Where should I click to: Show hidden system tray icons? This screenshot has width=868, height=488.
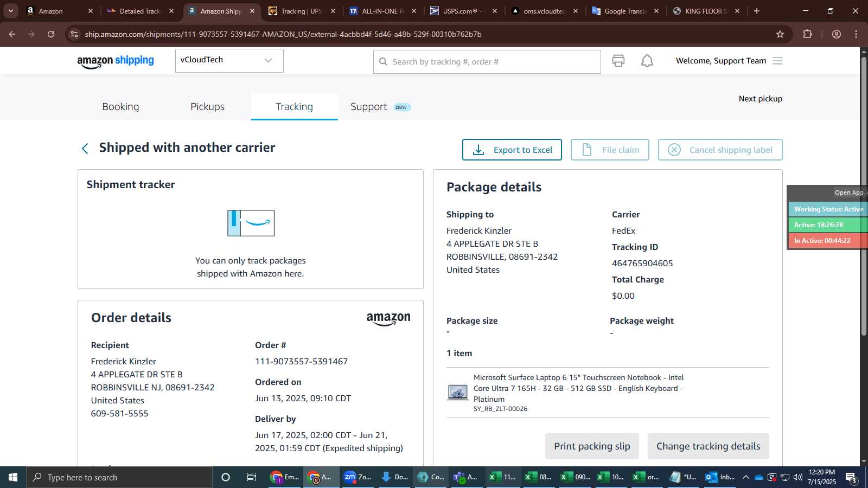point(745,477)
